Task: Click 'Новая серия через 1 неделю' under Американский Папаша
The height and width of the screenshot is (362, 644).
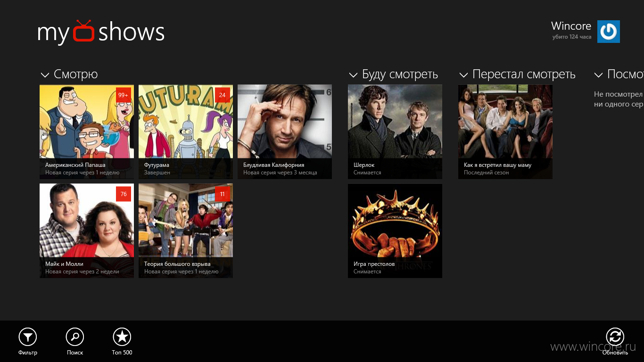Action: pyautogui.click(x=83, y=173)
